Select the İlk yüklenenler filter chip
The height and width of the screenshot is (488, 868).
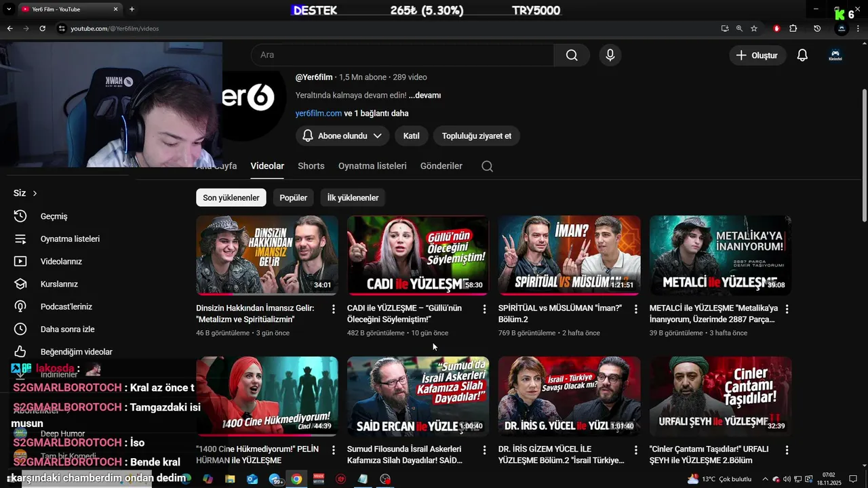pyautogui.click(x=353, y=198)
